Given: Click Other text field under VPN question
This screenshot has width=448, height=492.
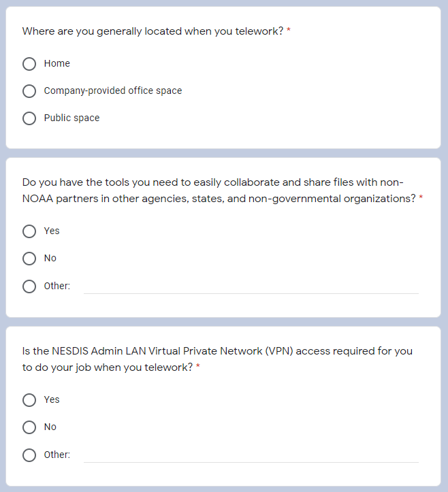Looking at the screenshot, I should pyautogui.click(x=251, y=455).
